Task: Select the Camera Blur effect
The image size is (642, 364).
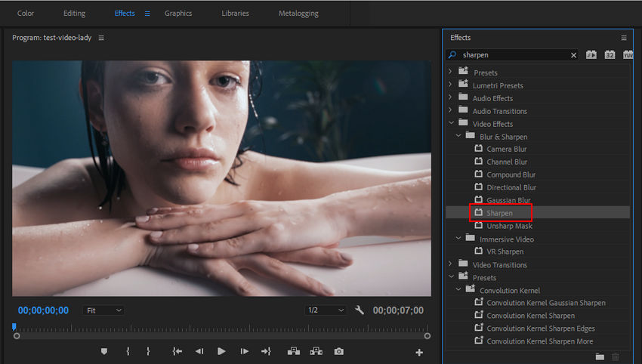Action: click(x=507, y=149)
